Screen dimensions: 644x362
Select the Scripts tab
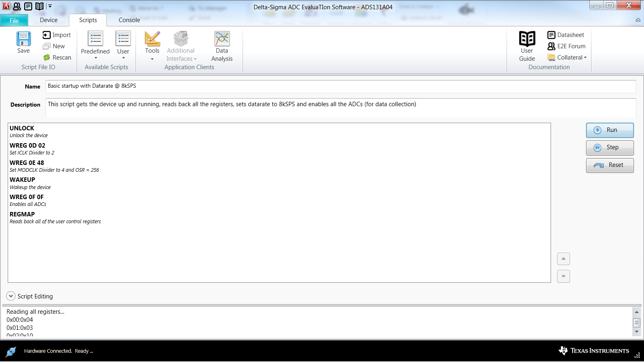(x=88, y=20)
